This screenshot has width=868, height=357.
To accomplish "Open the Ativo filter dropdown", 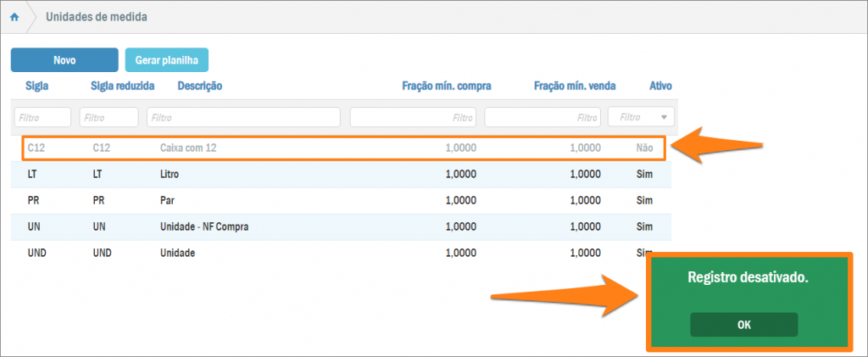I will pos(641,117).
